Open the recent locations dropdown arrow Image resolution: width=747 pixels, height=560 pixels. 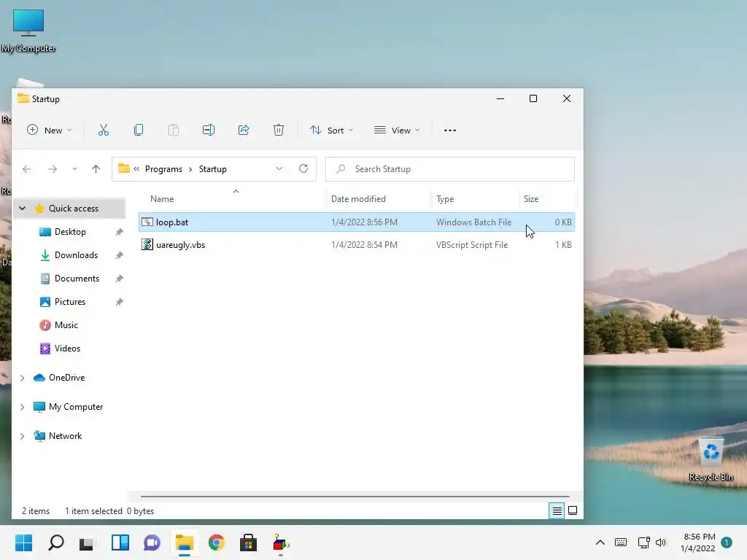point(74,169)
